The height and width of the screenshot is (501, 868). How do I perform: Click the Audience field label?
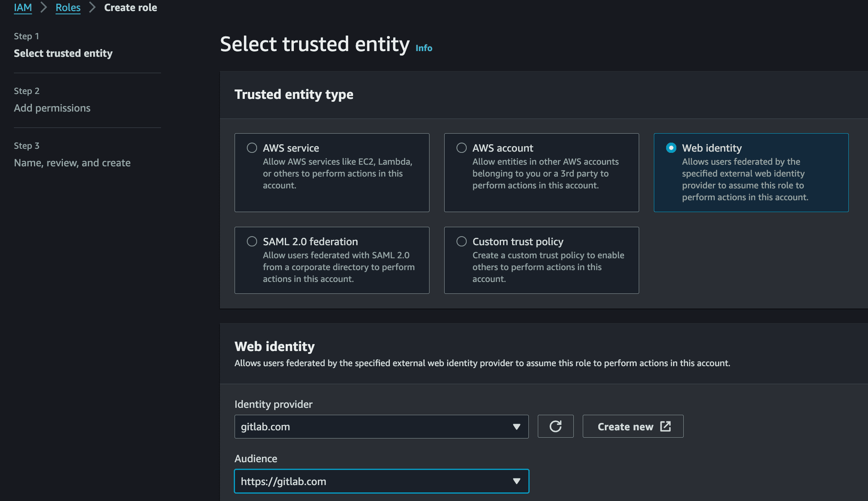(x=256, y=458)
